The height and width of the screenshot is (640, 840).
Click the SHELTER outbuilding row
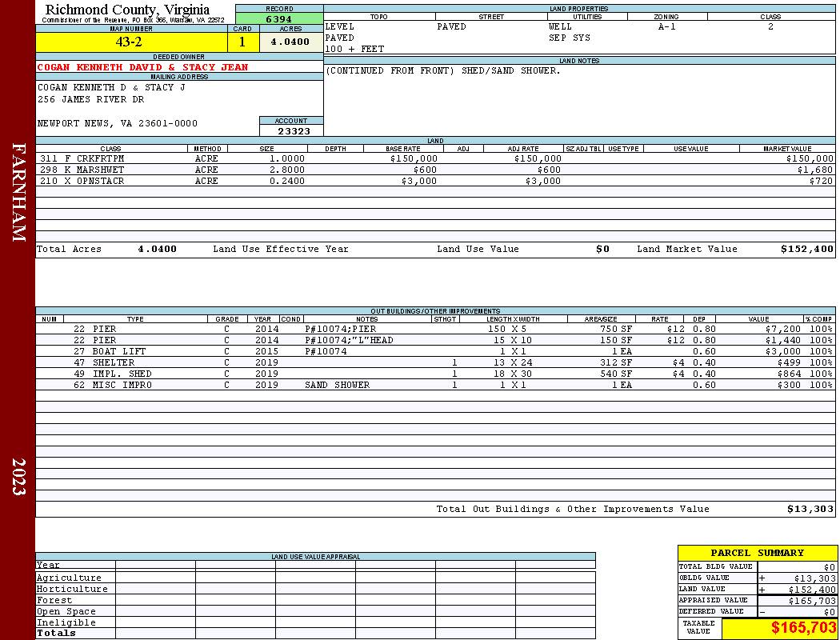coord(435,362)
